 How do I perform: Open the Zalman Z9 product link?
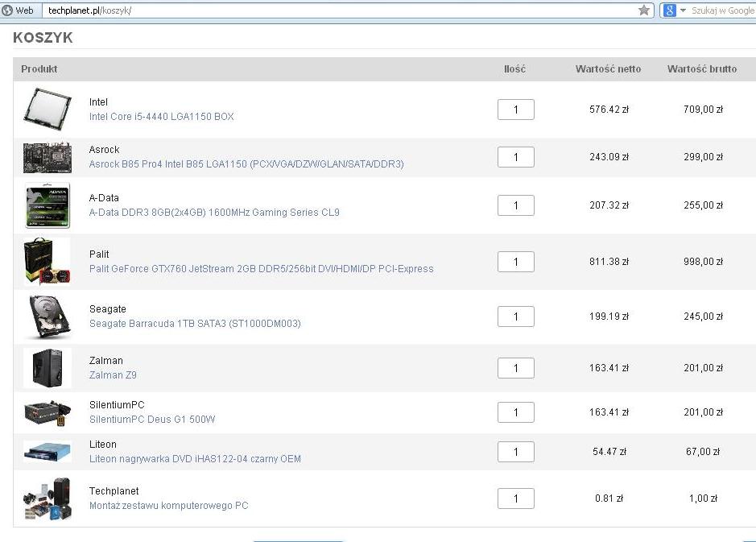[113, 374]
